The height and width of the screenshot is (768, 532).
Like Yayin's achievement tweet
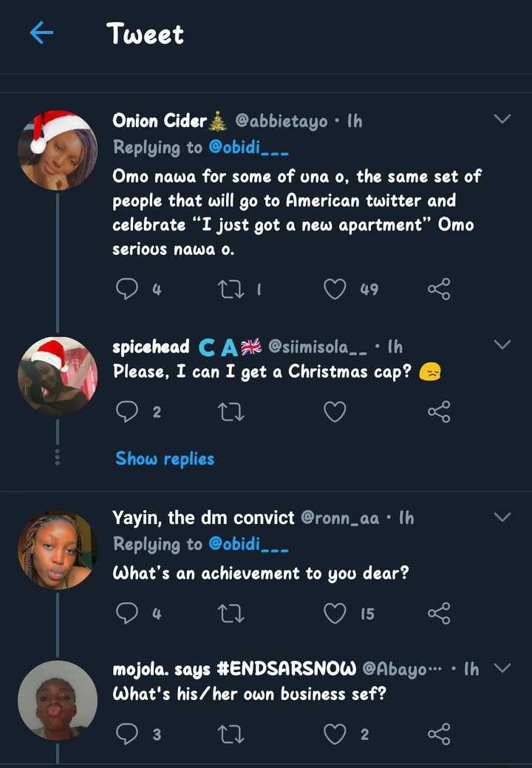tap(335, 613)
